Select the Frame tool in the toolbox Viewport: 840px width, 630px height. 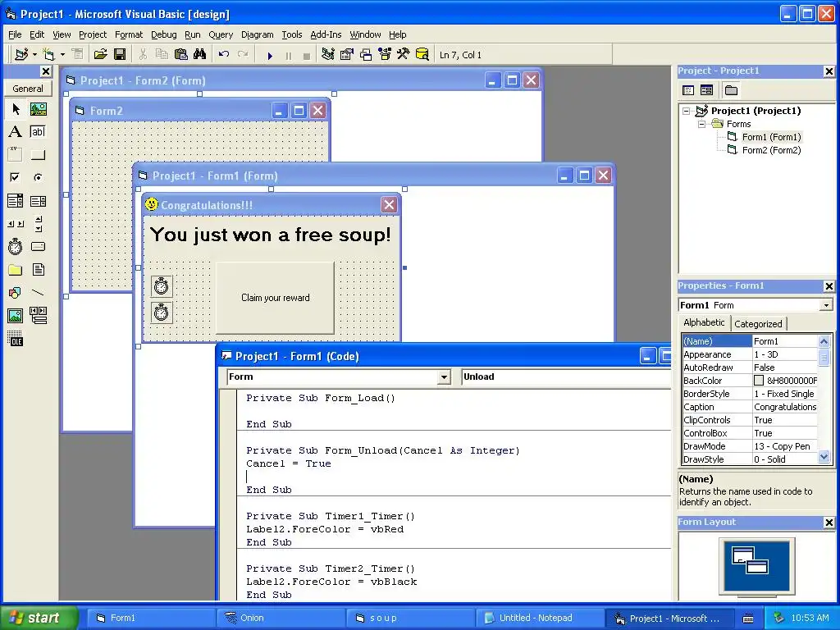pyautogui.click(x=16, y=155)
